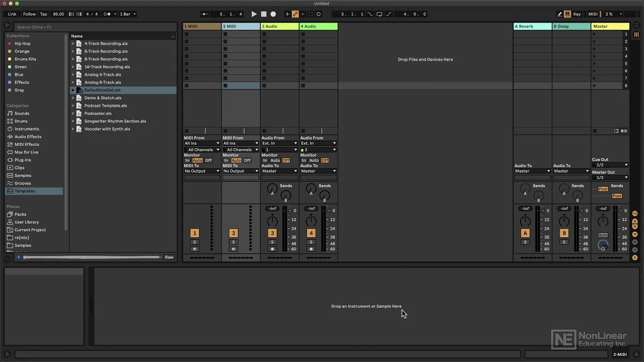Set Monitor to In on track 3 Audio
644x362 pixels.
point(265,160)
